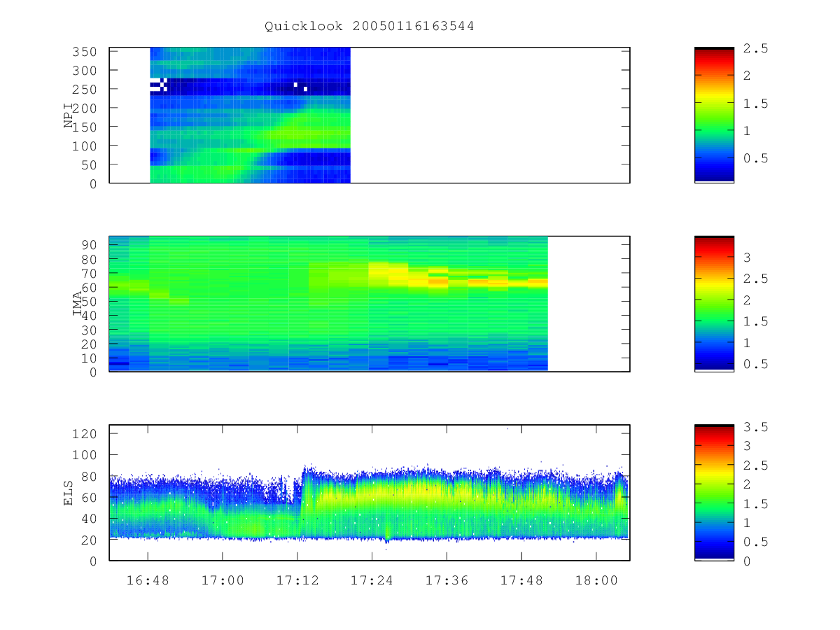This screenshot has width=840, height=630.
Task: Click the ELS y-axis label
Action: [x=69, y=493]
